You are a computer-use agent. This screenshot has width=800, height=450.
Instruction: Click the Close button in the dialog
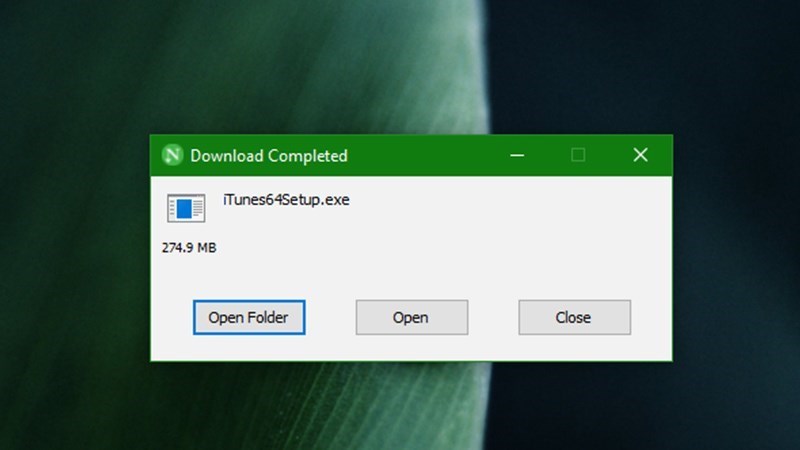574,317
